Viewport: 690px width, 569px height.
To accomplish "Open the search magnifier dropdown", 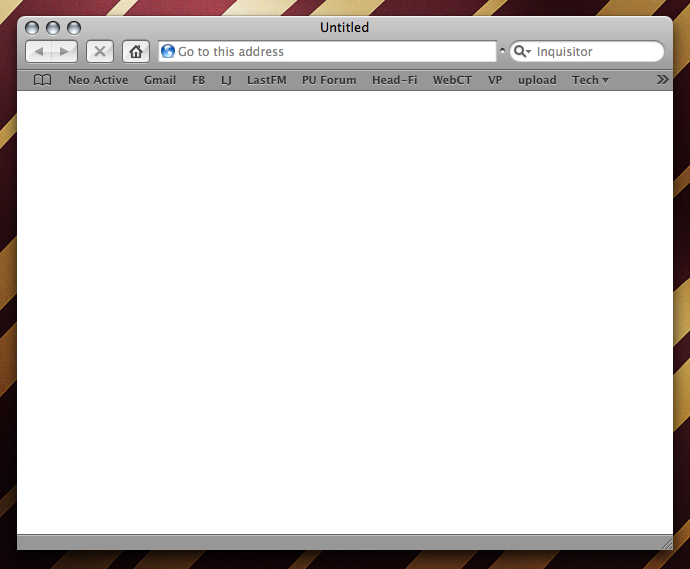I will [x=522, y=51].
